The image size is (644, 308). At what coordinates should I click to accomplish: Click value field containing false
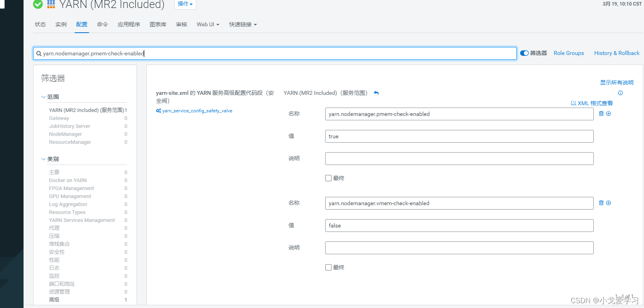point(459,226)
